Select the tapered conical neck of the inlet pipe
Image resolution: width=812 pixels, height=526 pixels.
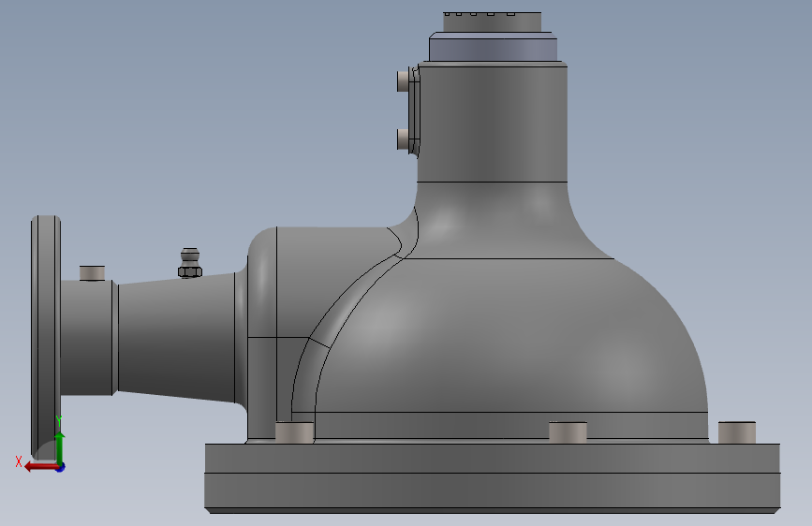[176, 338]
